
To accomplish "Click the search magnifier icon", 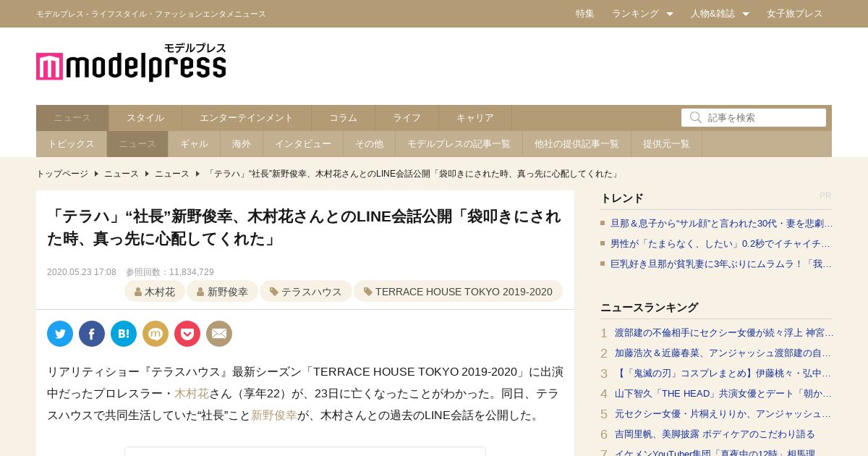I will coord(695,117).
